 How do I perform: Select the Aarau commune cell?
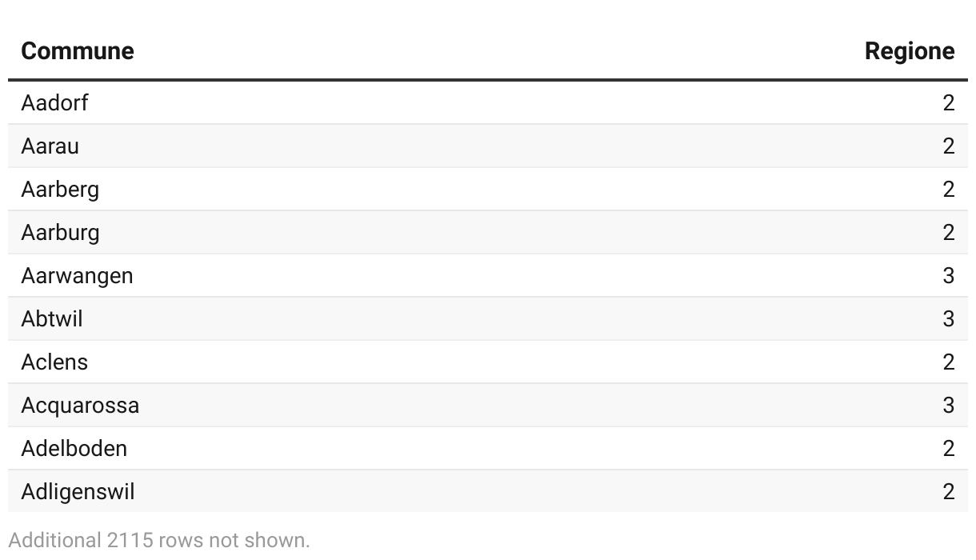tap(50, 146)
